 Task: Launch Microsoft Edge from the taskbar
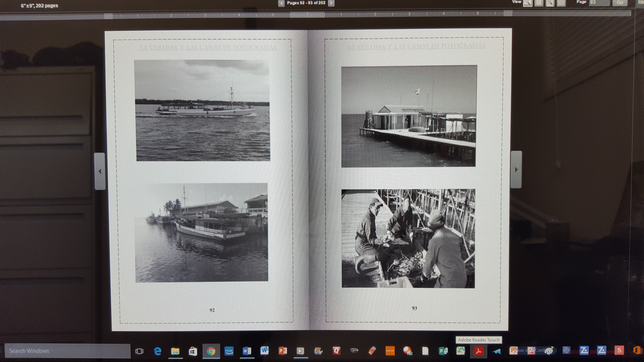pos(157,351)
